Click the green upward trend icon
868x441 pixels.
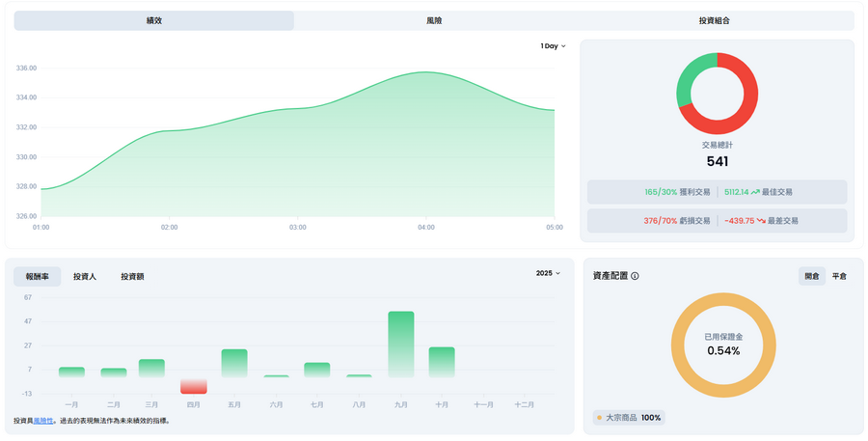pos(755,192)
